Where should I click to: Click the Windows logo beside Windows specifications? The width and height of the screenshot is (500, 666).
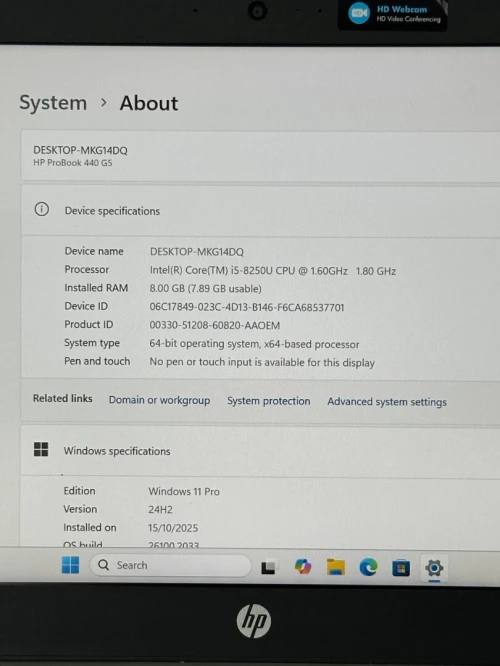41,449
